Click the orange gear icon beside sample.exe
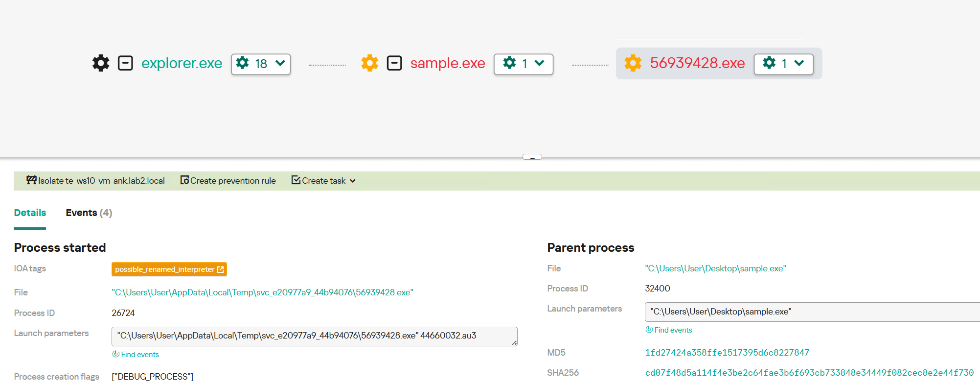The image size is (980, 386). pyautogui.click(x=370, y=63)
